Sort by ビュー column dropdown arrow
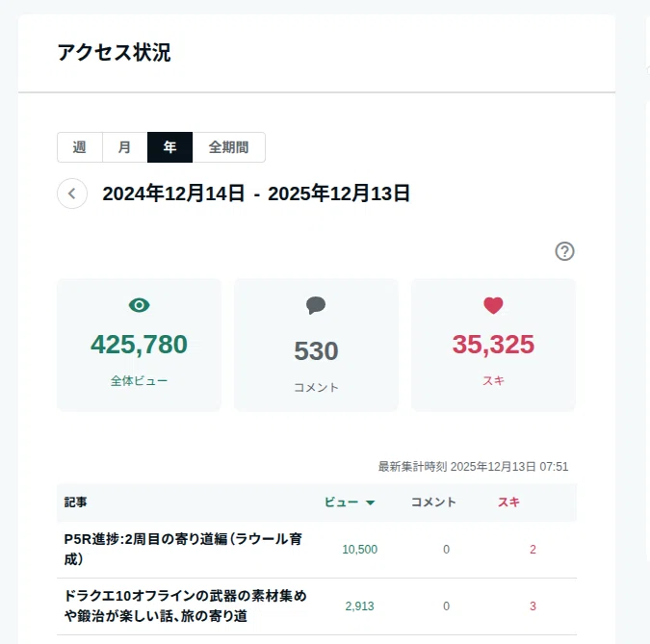Viewport: 650px width, 644px height. pyautogui.click(x=370, y=502)
